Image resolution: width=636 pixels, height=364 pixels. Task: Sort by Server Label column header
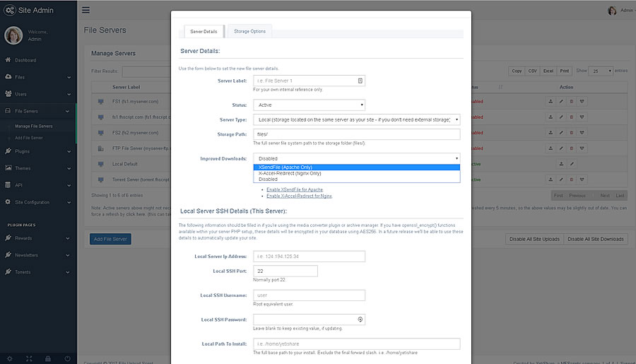pos(126,87)
